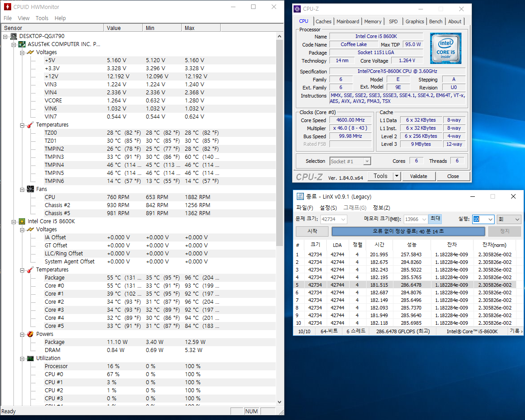Click the motherboard Voltages lightning icon
The image size is (525, 420).
pos(30,52)
